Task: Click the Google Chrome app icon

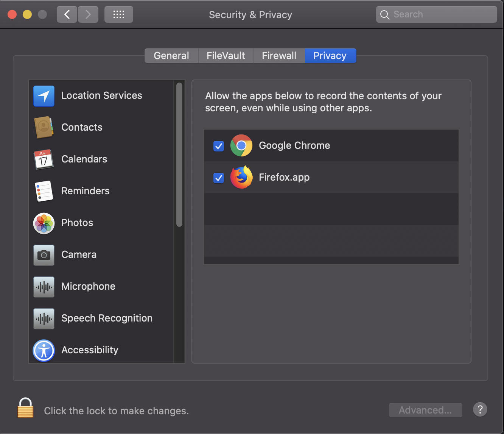Action: [x=241, y=145]
